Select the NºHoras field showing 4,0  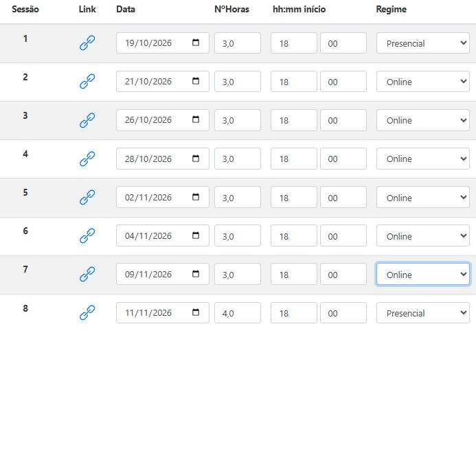238,313
